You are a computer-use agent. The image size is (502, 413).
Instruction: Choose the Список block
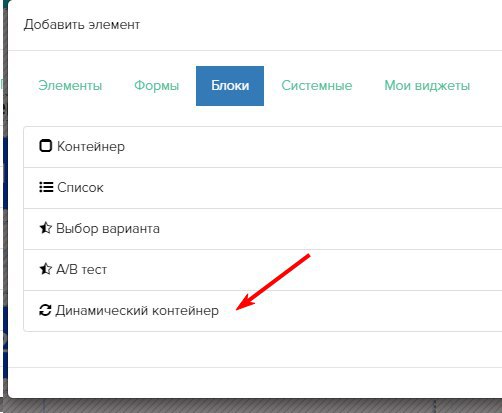coord(263,188)
